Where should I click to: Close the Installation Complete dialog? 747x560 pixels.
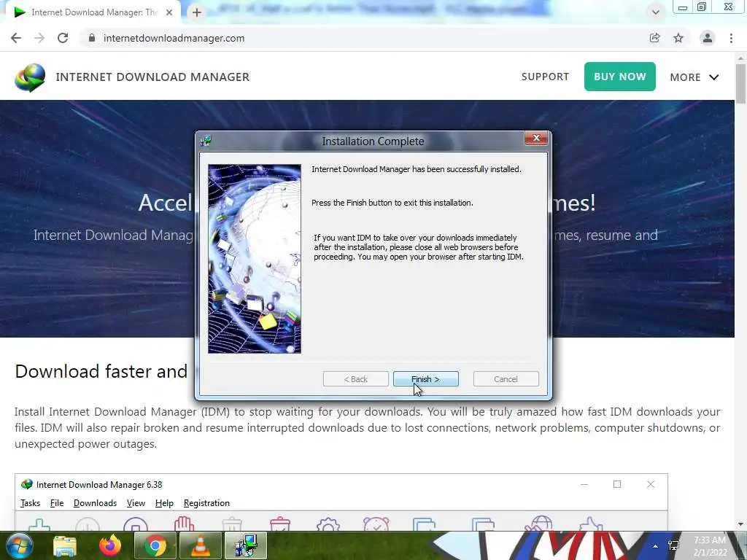[536, 138]
